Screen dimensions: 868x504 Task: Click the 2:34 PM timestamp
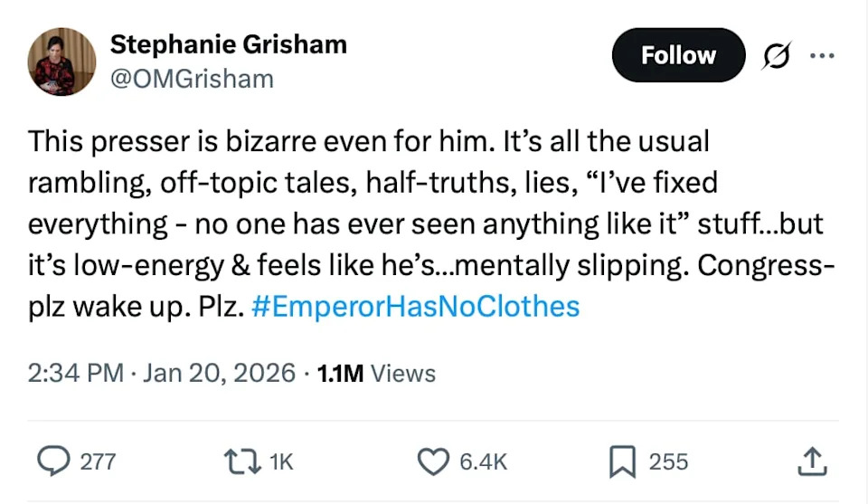pos(76,373)
